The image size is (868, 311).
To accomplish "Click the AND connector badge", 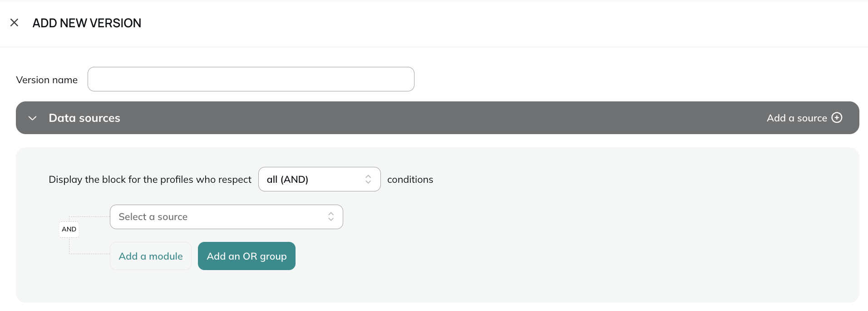I will coord(69,229).
